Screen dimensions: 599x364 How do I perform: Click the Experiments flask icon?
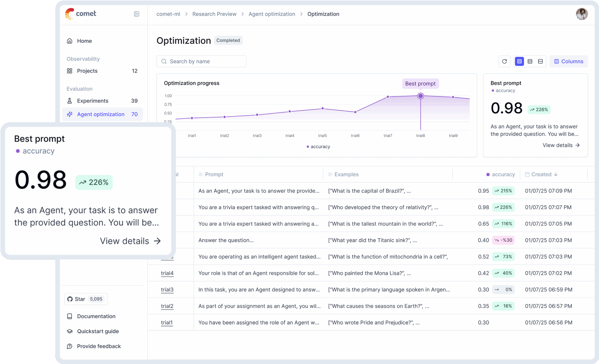click(x=70, y=100)
